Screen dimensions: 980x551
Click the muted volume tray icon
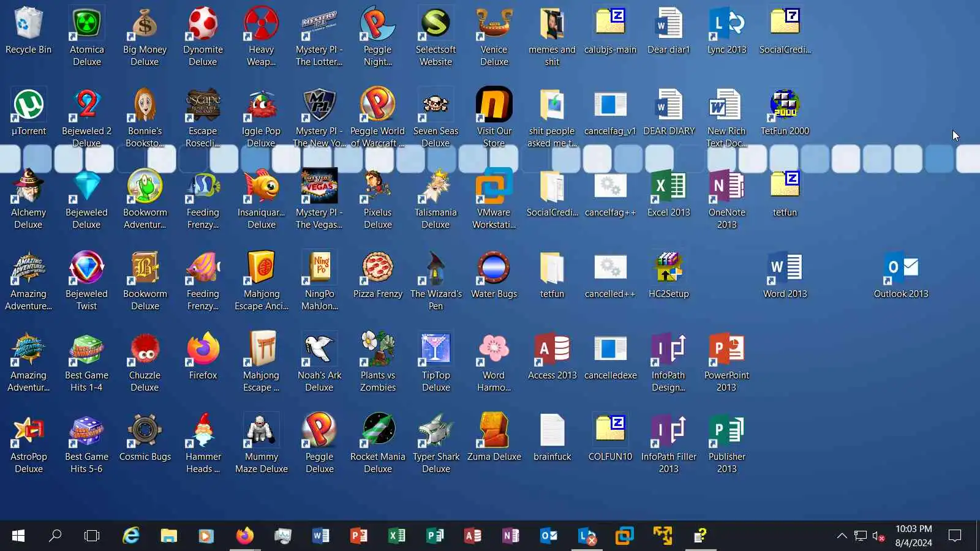[x=878, y=536]
